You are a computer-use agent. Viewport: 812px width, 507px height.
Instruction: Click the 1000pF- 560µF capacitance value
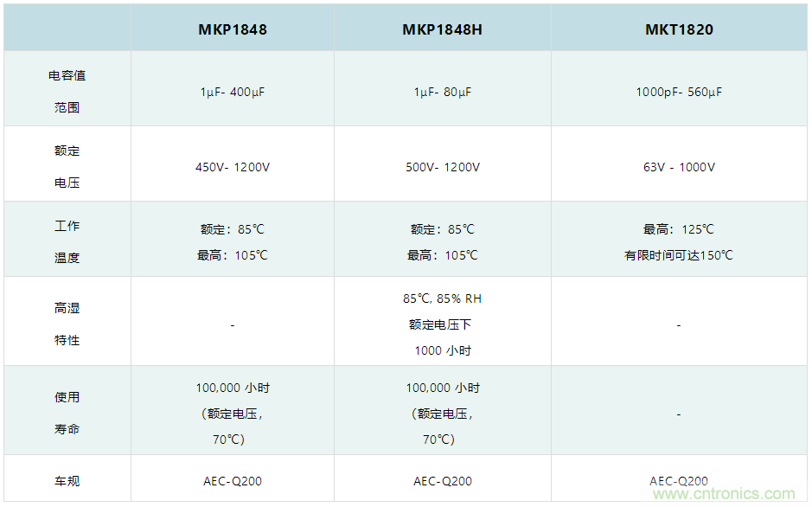pos(679,92)
